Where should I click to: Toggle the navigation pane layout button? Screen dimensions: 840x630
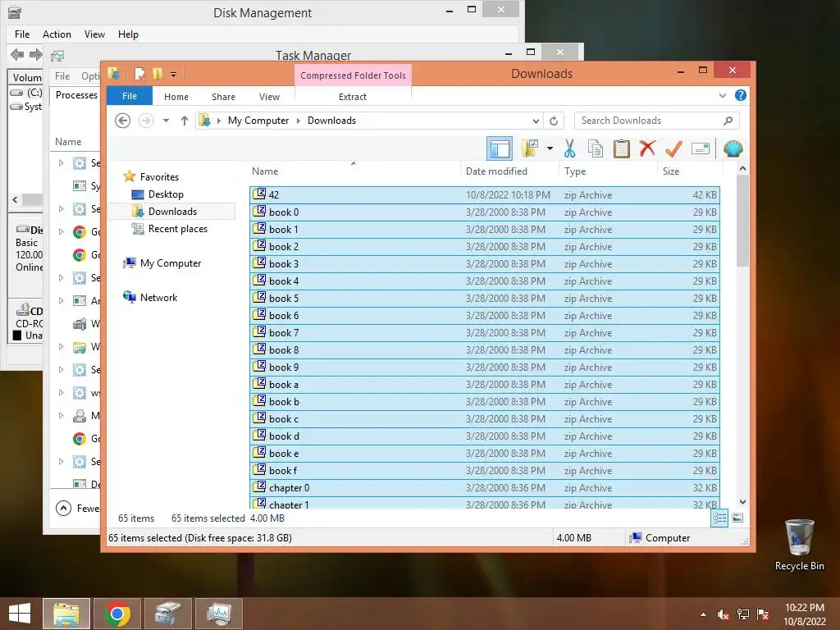click(500, 148)
